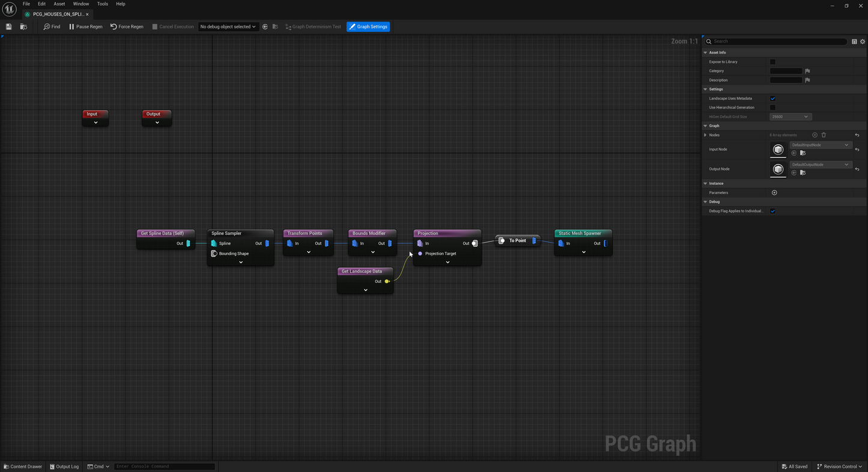This screenshot has height=472, width=868.
Task: Add an element to the Nodes array
Action: coord(815,135)
